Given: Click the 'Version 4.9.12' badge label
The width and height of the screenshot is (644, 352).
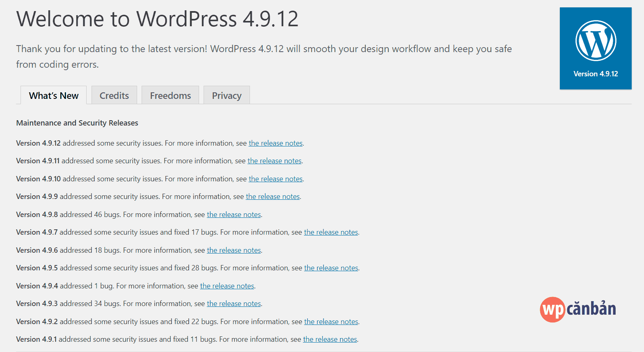Looking at the screenshot, I should pos(596,74).
